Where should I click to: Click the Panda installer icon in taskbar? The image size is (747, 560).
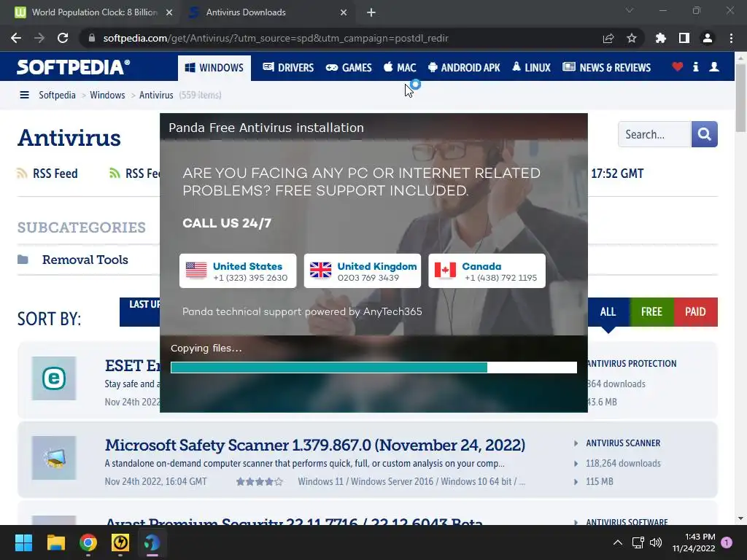point(152,542)
